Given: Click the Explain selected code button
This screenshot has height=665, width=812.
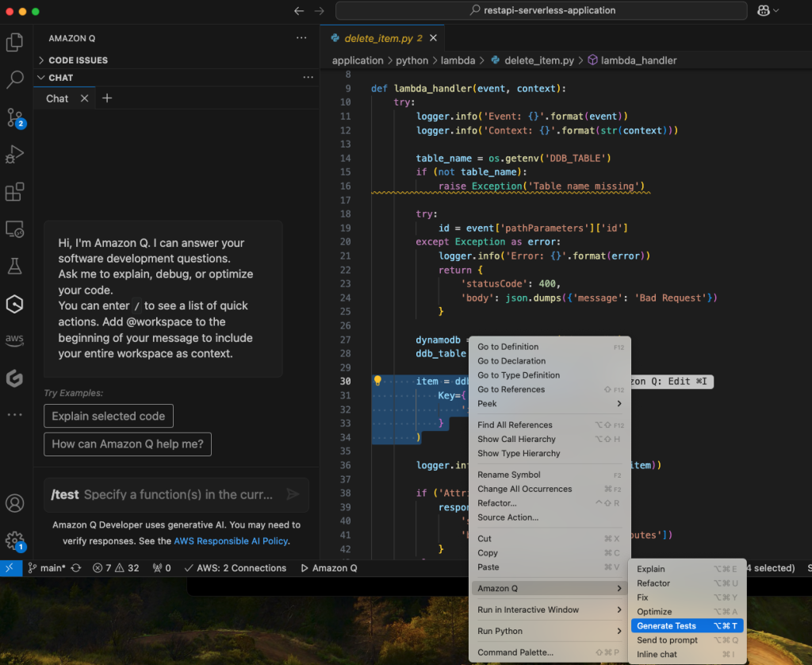Looking at the screenshot, I should (x=108, y=416).
